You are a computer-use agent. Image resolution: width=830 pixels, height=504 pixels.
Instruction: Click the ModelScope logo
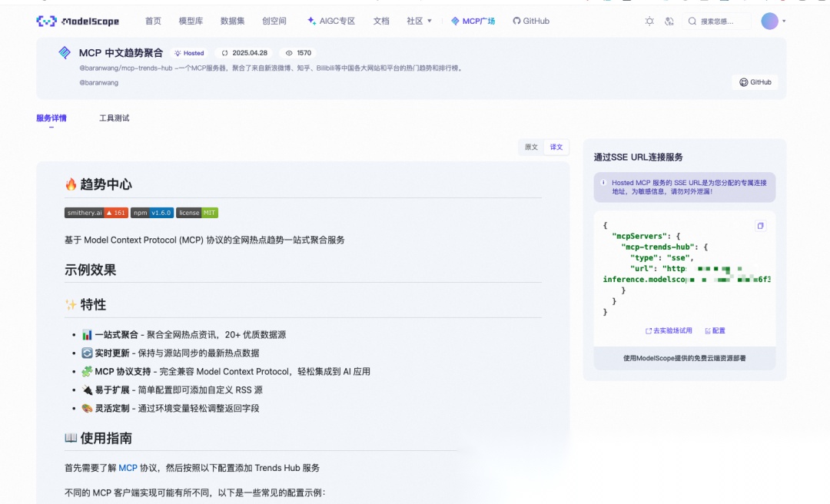point(78,22)
